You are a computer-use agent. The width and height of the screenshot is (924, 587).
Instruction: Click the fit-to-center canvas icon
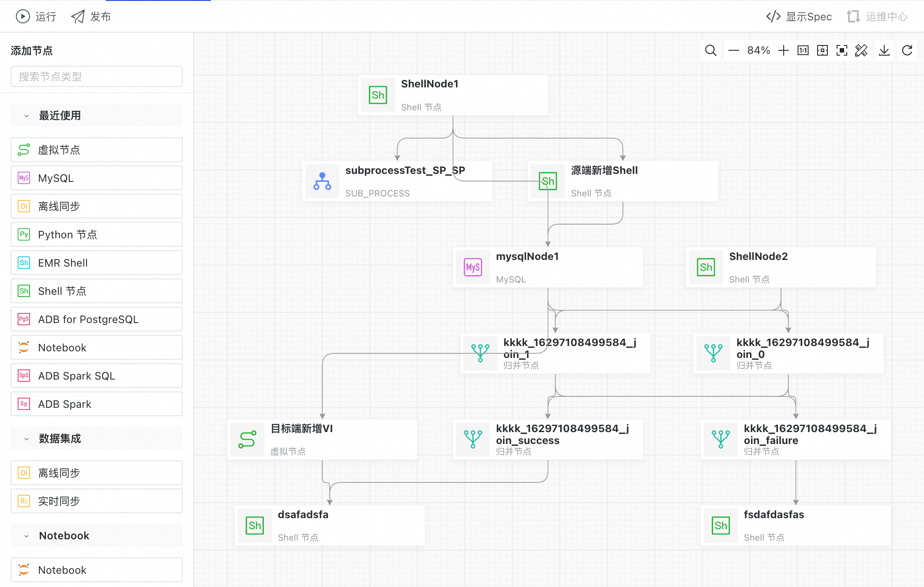pyautogui.click(x=822, y=50)
